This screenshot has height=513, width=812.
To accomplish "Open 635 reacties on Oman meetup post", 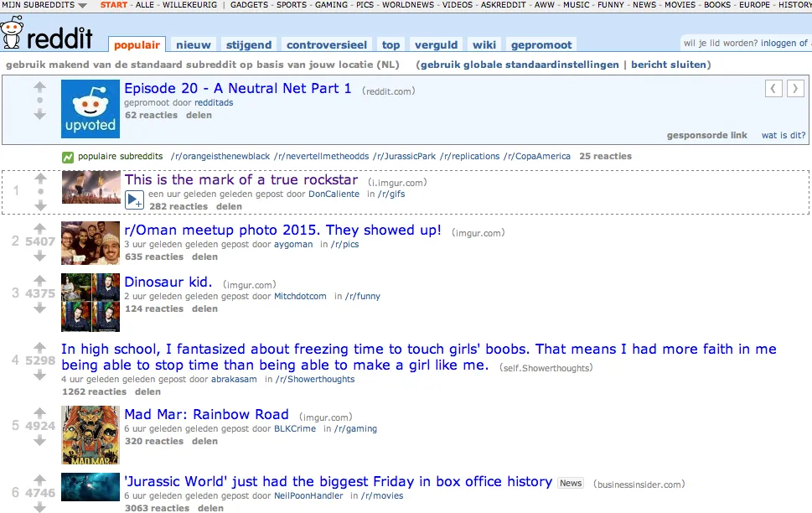I will 154,257.
